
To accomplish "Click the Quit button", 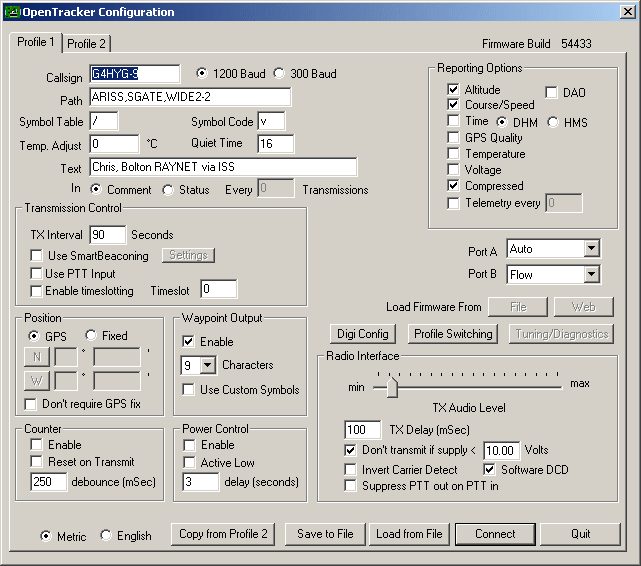I will [x=580, y=534].
